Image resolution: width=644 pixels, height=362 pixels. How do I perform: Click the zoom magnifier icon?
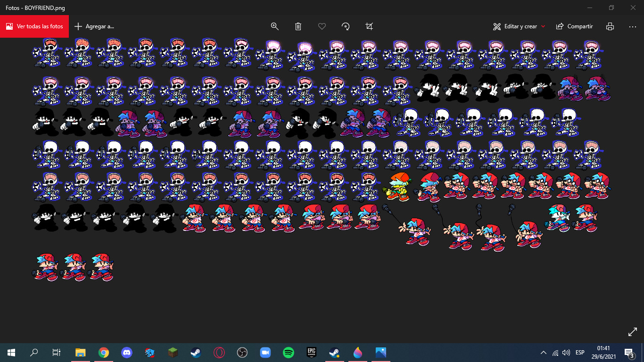pyautogui.click(x=275, y=26)
